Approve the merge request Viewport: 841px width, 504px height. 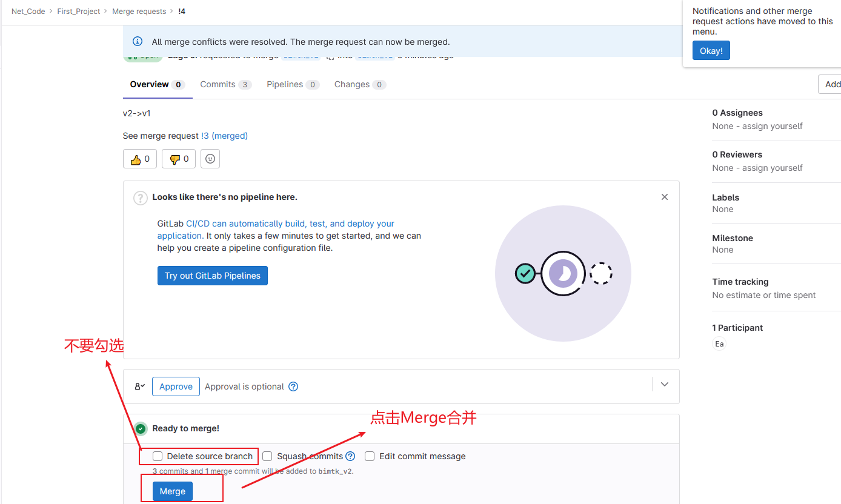[x=176, y=386]
